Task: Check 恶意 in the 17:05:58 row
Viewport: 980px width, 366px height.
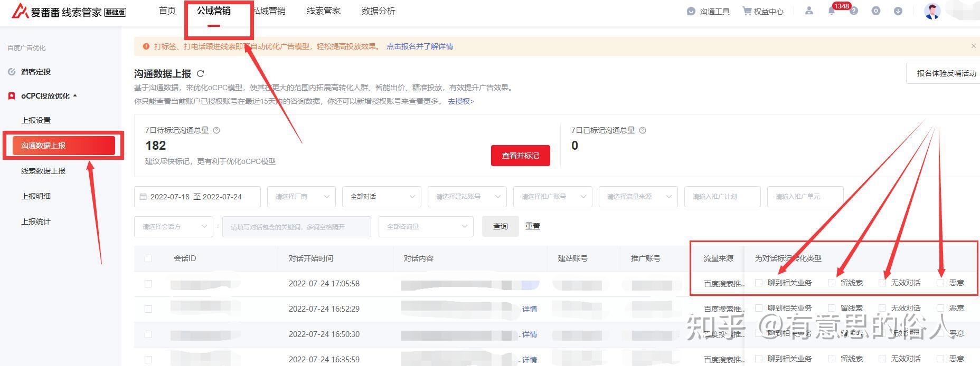Action: click(940, 283)
